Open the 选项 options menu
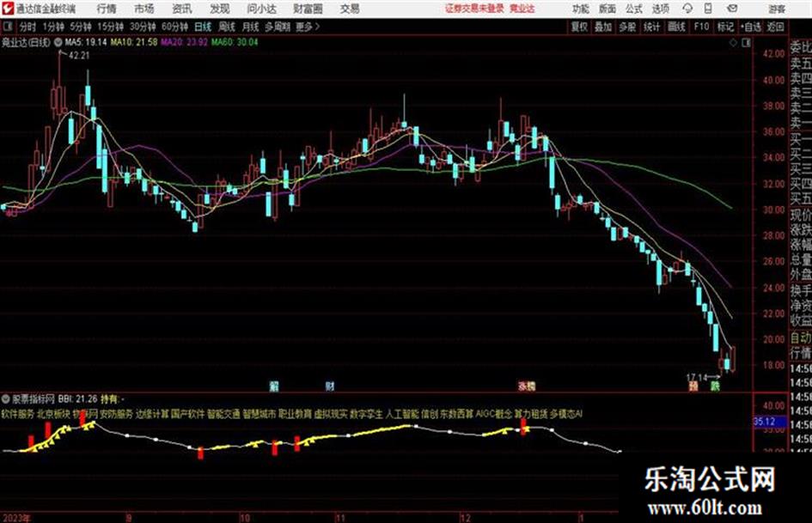Image resolution: width=812 pixels, height=523 pixels. (661, 9)
